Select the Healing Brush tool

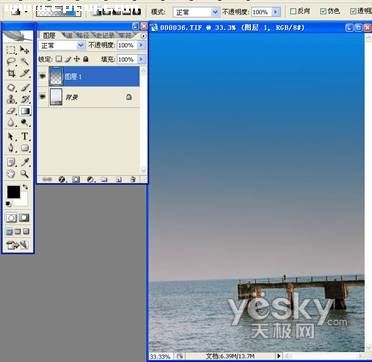click(x=12, y=88)
